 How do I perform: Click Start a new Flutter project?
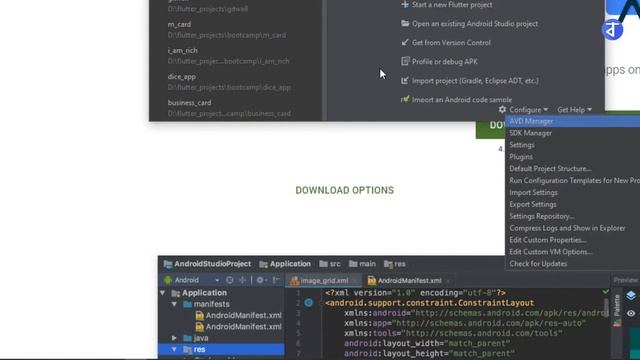452,5
